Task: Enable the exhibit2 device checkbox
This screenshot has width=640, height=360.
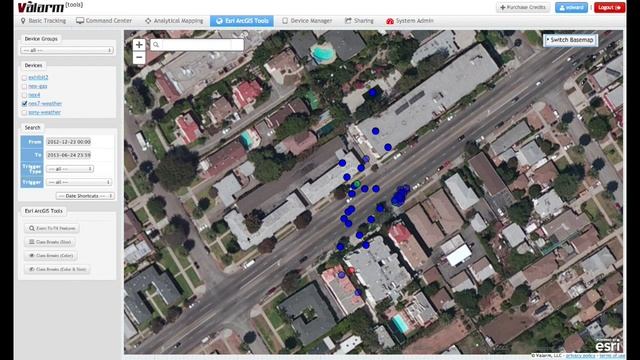Action: 24,78
